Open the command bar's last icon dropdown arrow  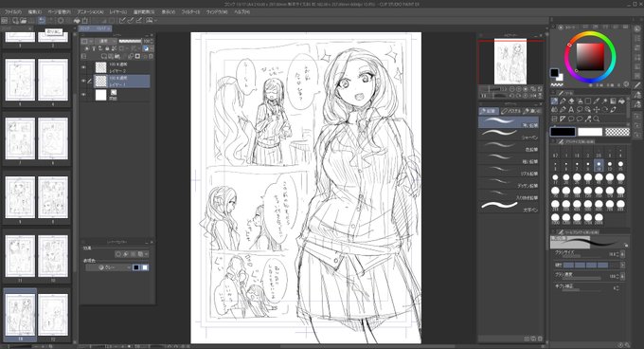[x=155, y=20]
